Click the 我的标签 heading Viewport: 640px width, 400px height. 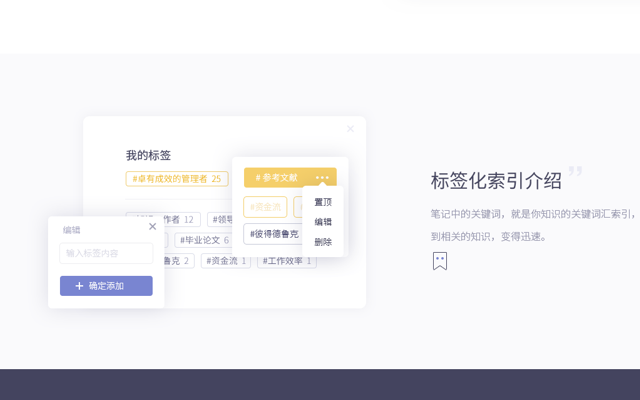[148, 156]
